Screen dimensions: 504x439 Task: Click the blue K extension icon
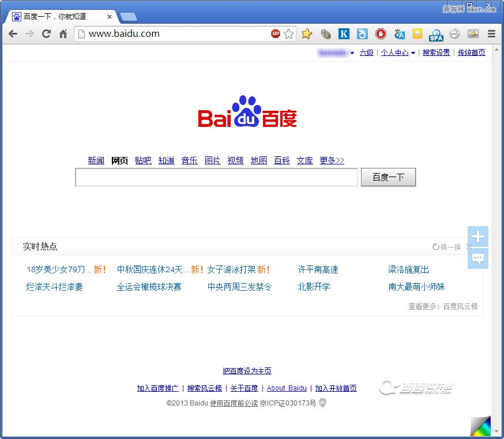point(344,34)
